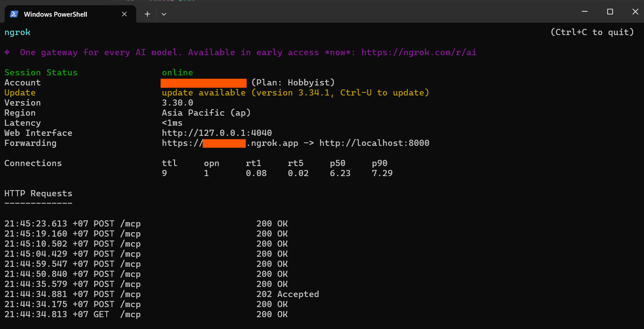The height and width of the screenshot is (329, 644).
Task: Maximize the terminal window
Action: coord(610,12)
